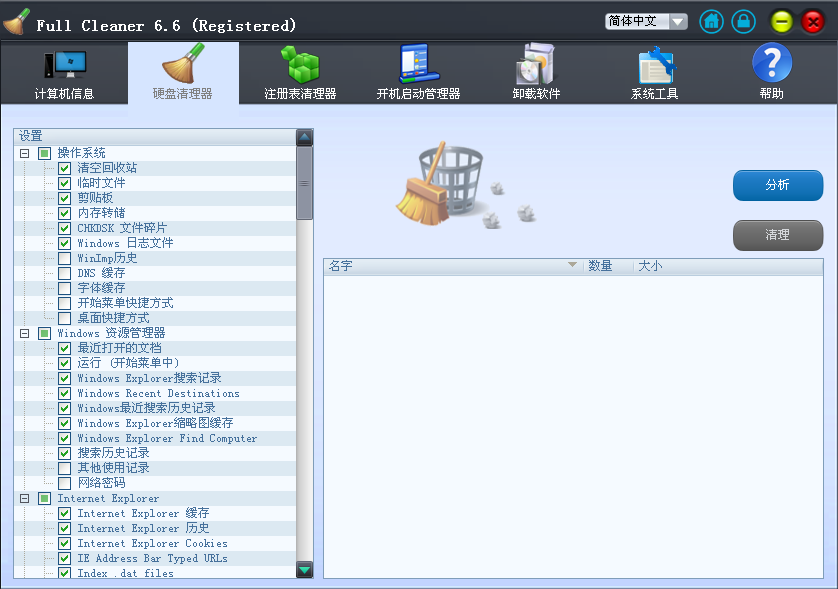Enable the DNS 缓存 checkbox

tap(65, 273)
